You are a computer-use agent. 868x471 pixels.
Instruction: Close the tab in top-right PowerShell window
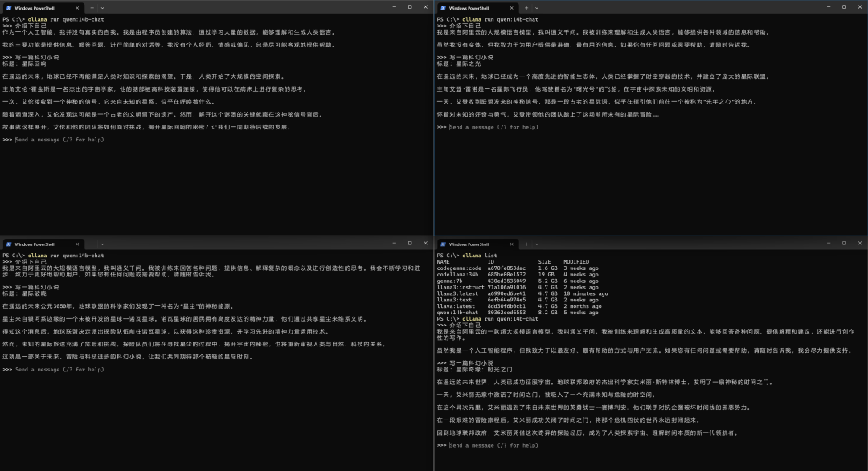coord(511,8)
